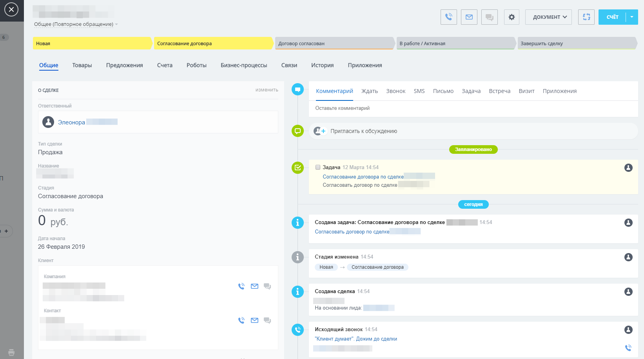Email the contact via envelope icon
This screenshot has width=644, height=359.
click(x=254, y=321)
